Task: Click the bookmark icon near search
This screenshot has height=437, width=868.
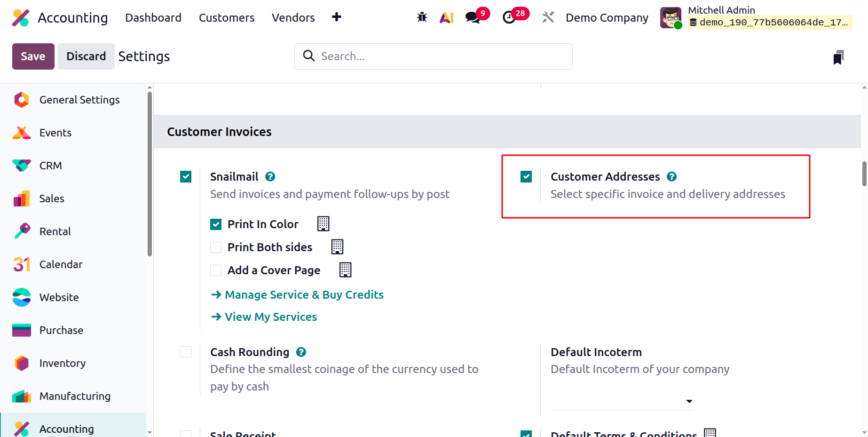Action: coord(838,57)
